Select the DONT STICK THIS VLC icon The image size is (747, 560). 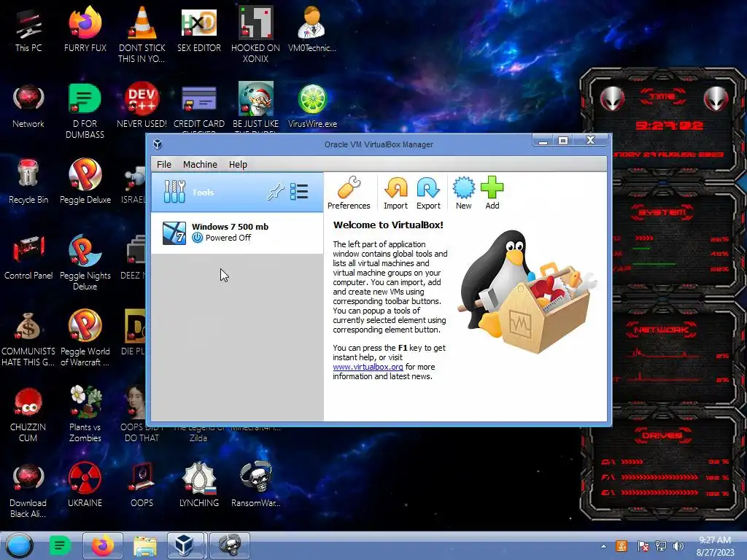click(x=142, y=35)
